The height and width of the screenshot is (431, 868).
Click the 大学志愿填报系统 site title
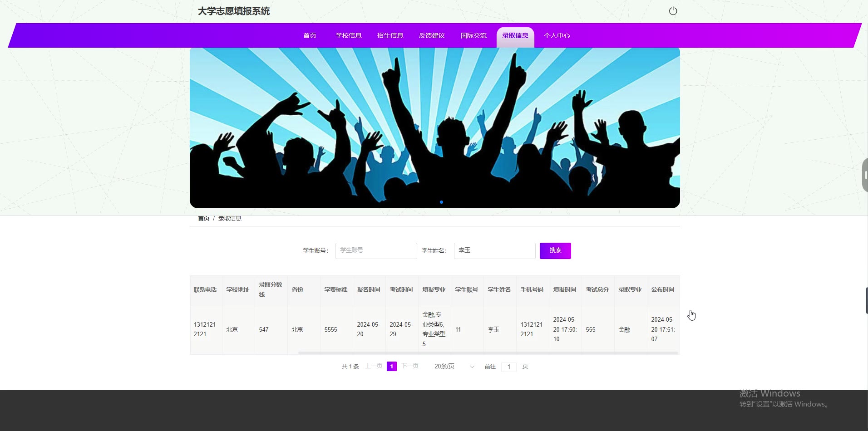coord(234,11)
